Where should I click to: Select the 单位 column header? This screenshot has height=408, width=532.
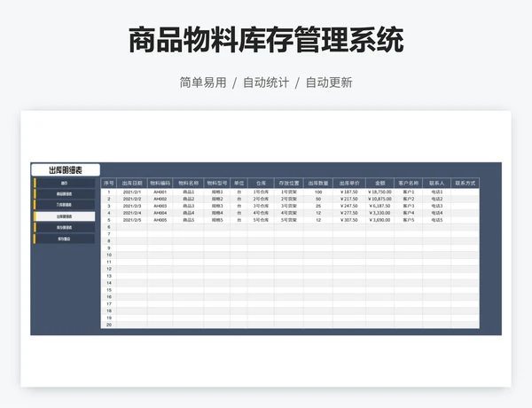pos(239,184)
